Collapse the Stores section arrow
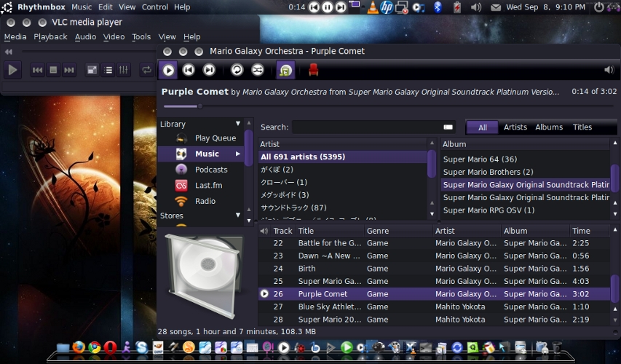The image size is (621, 364). click(x=237, y=215)
